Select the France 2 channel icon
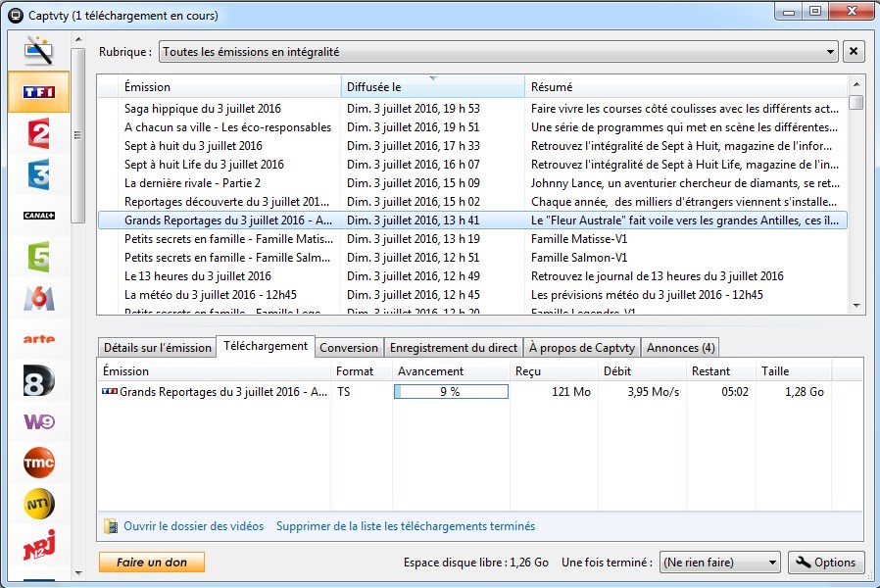The height and width of the screenshot is (588, 880). click(39, 133)
